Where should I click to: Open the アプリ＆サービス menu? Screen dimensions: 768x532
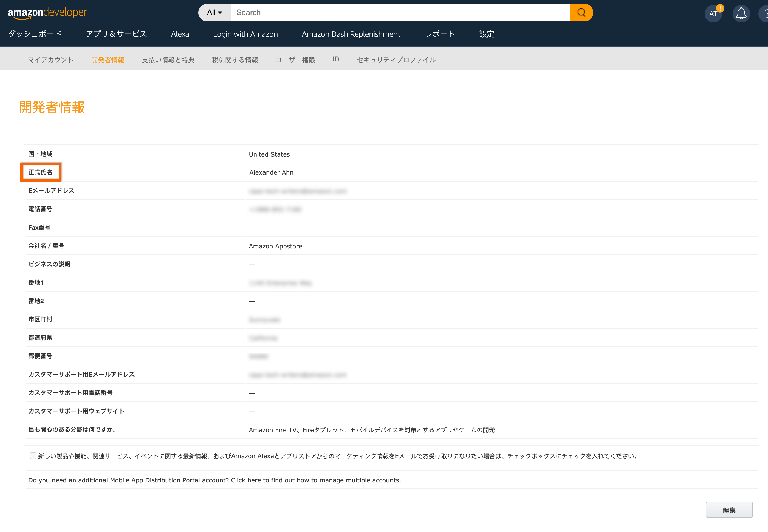(x=116, y=34)
